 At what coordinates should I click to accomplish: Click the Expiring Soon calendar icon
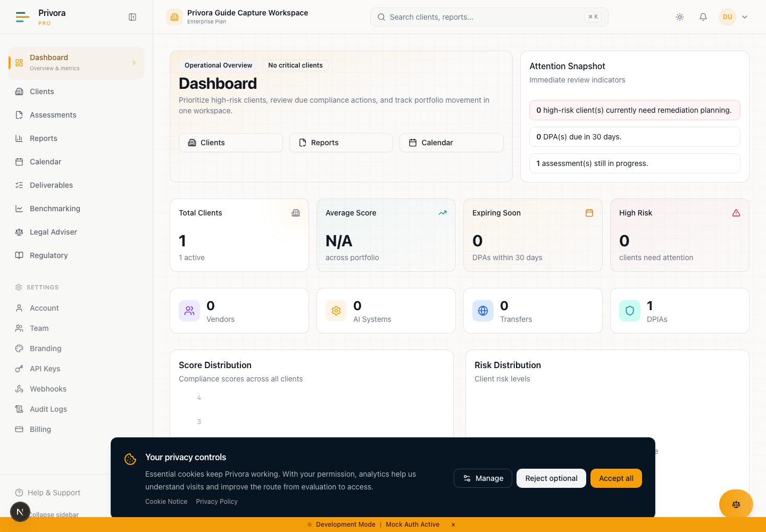589,213
